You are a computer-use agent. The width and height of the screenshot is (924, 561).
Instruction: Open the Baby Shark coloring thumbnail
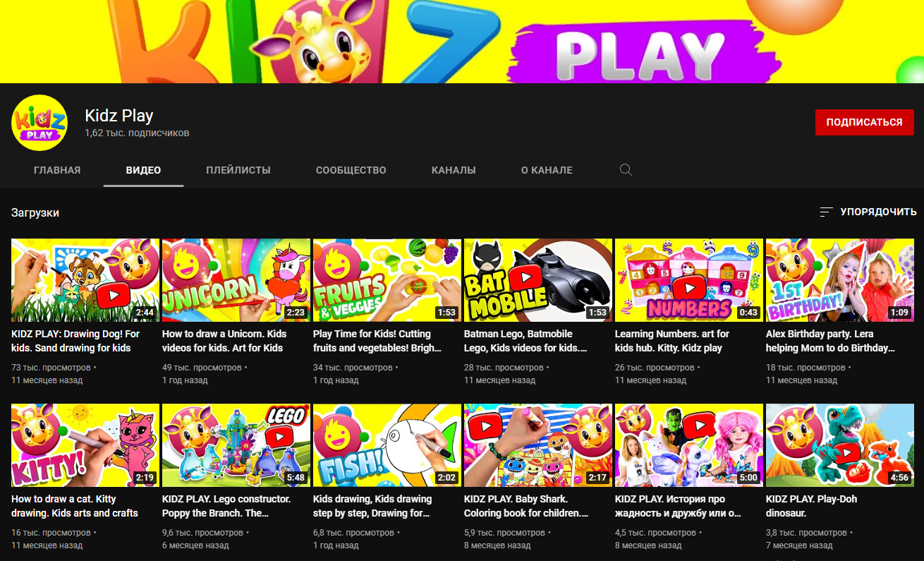point(538,445)
